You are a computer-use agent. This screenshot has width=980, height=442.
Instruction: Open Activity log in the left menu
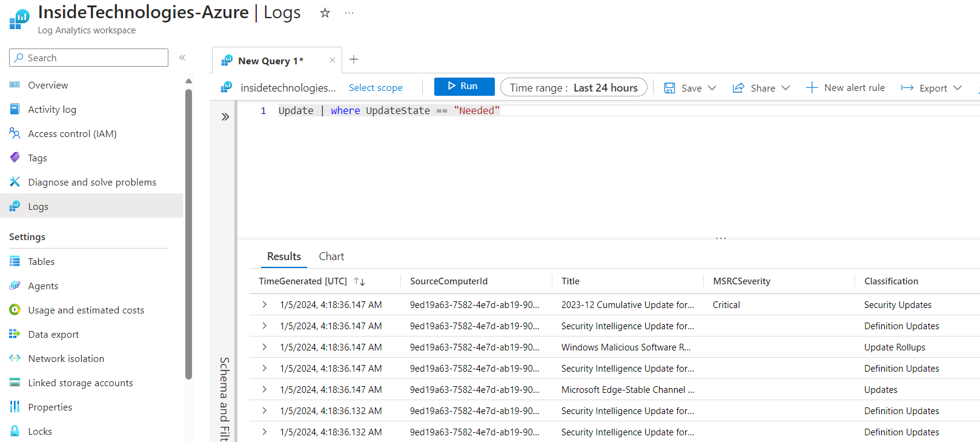pyautogui.click(x=52, y=109)
